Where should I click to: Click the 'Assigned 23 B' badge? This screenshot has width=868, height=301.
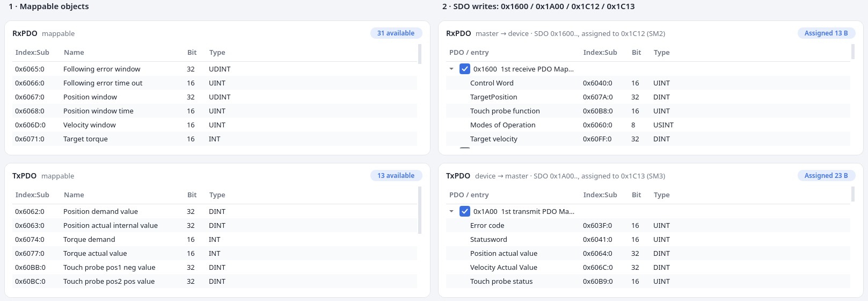[x=826, y=176]
